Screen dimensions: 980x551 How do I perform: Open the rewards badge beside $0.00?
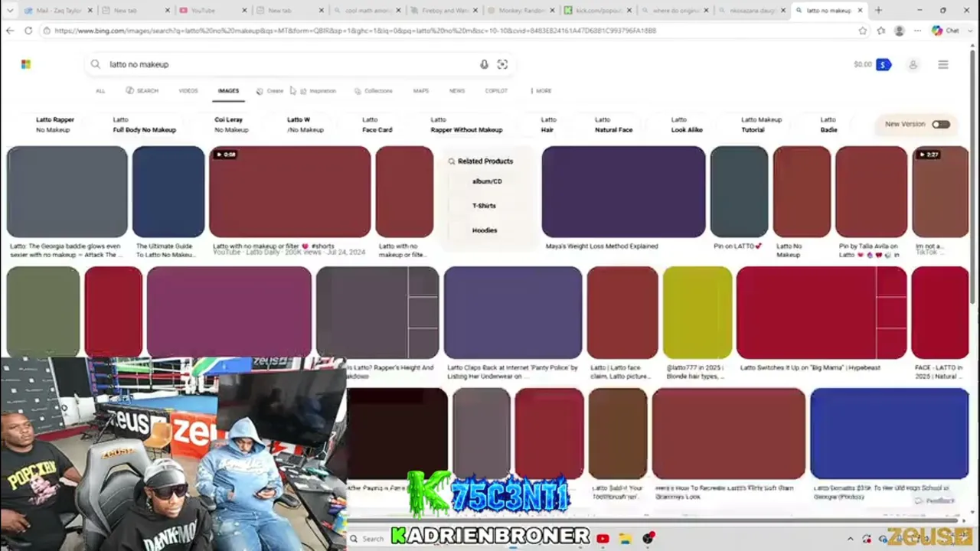[x=884, y=65]
